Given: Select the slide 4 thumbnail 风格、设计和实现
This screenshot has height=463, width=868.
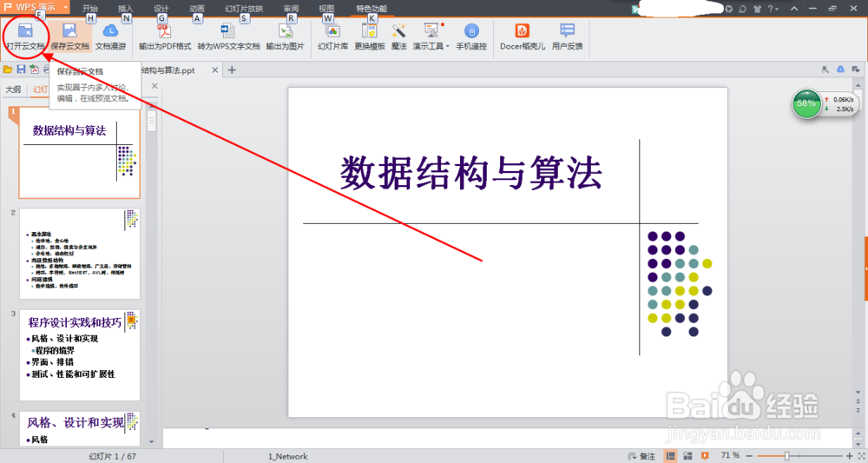Looking at the screenshot, I should point(79,427).
